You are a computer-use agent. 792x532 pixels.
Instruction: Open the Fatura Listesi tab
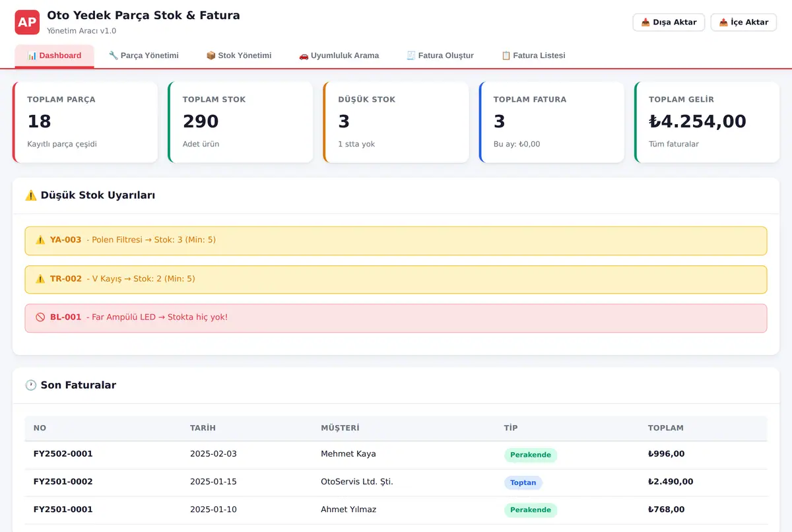coord(533,56)
